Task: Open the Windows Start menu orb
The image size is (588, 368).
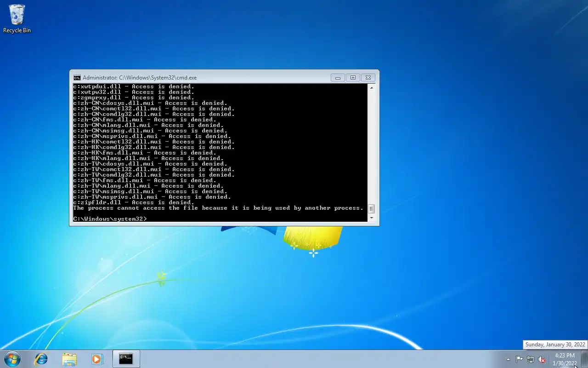Action: pos(12,359)
